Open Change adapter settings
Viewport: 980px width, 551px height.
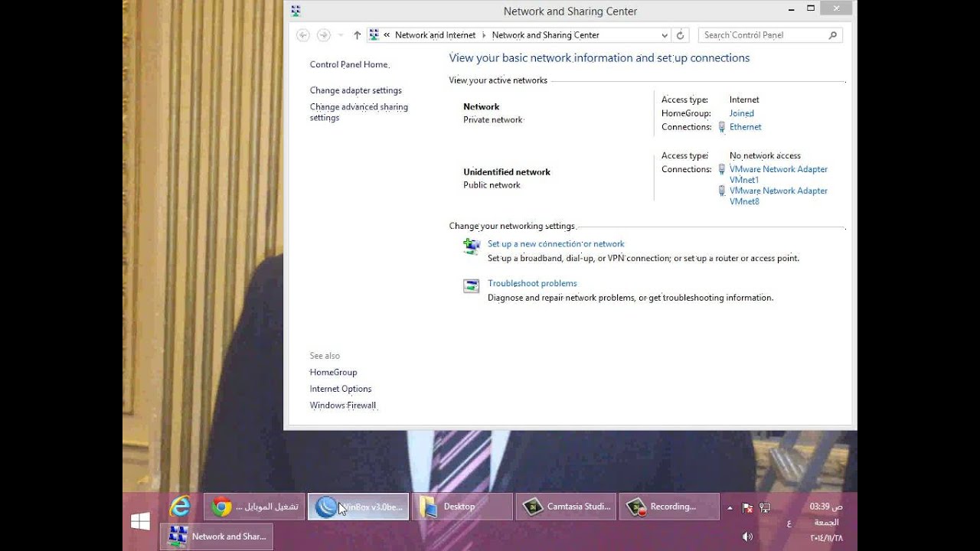click(x=355, y=90)
